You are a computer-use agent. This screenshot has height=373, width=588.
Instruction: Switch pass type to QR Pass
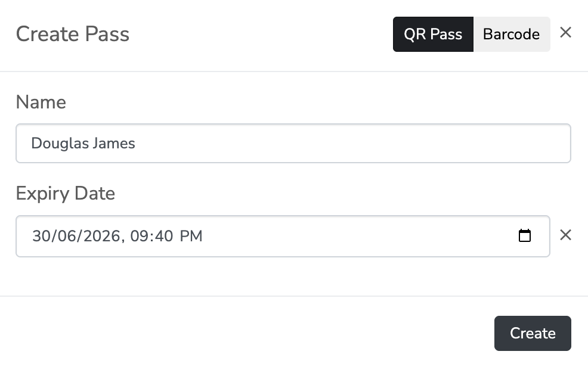pyautogui.click(x=433, y=34)
